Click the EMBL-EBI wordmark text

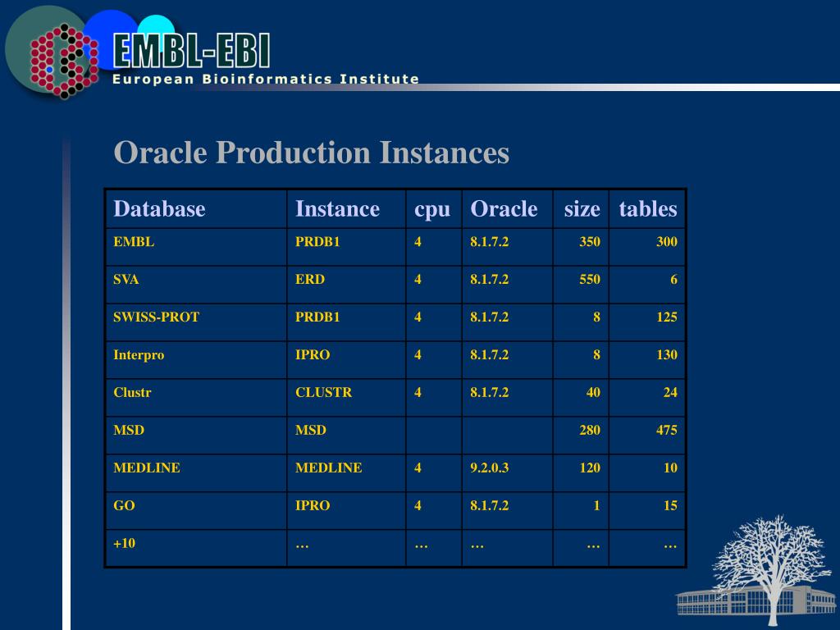(191, 51)
